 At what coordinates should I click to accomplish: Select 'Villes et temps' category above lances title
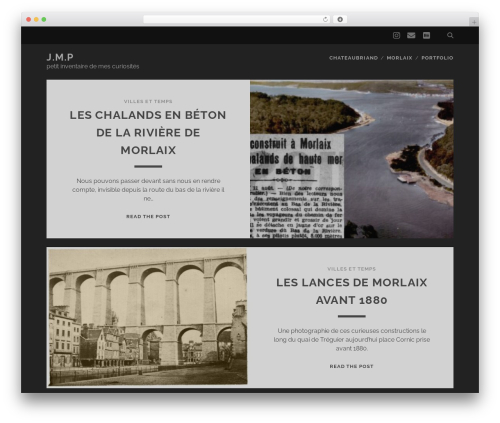pyautogui.click(x=351, y=269)
